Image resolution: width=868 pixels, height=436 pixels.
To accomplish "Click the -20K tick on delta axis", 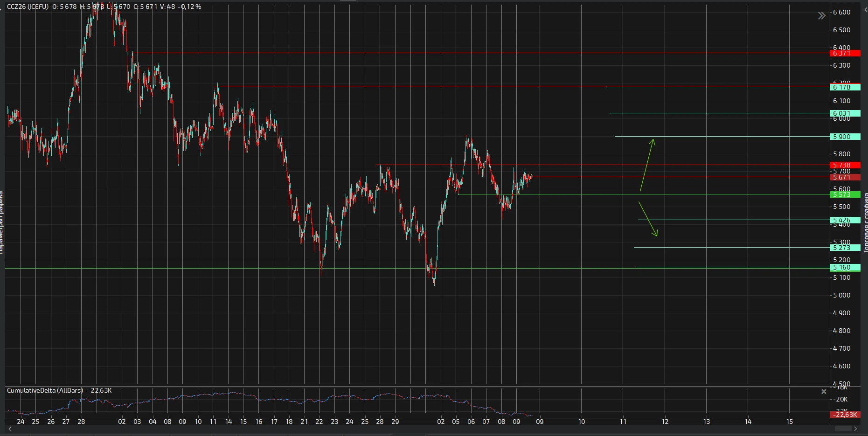I will (841, 400).
